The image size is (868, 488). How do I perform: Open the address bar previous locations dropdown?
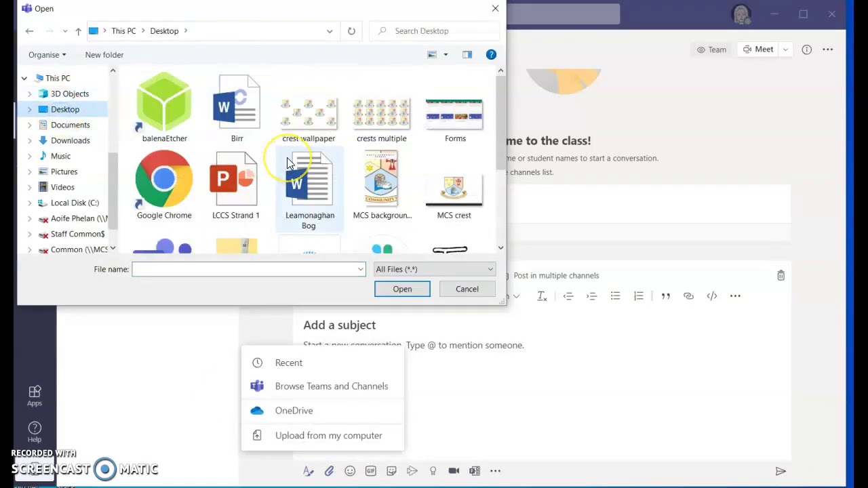(x=330, y=31)
